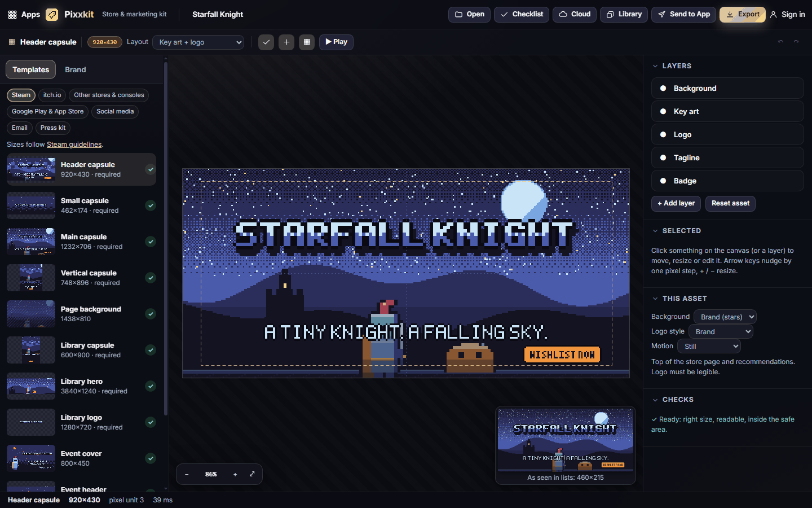
Task: Collapse the THIS ASSET section
Action: click(655, 299)
